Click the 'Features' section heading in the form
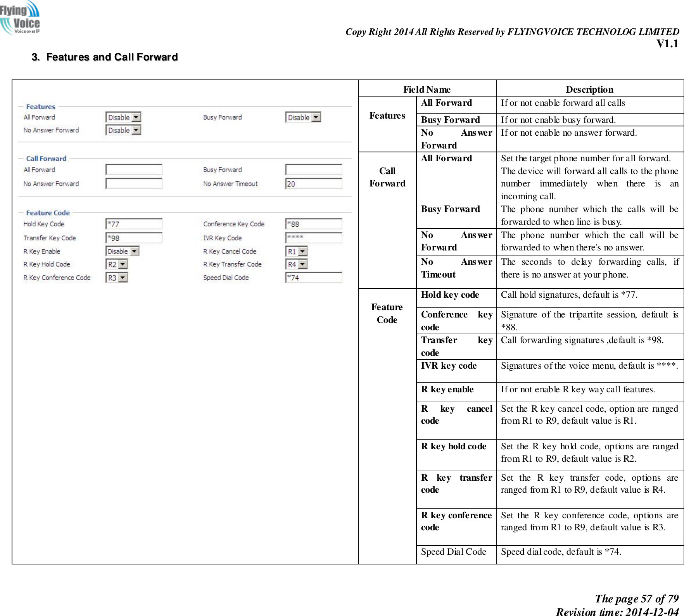This screenshot has height=616, width=684. 41,107
